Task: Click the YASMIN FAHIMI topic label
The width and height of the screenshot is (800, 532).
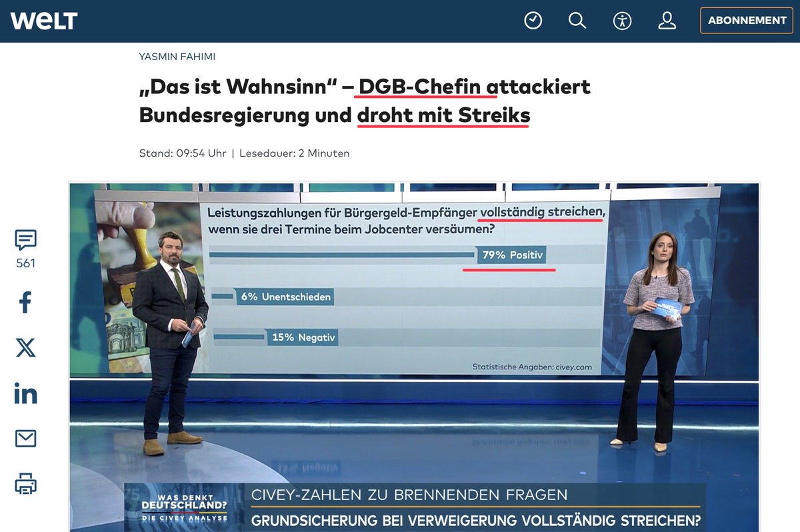Action: pyautogui.click(x=177, y=57)
